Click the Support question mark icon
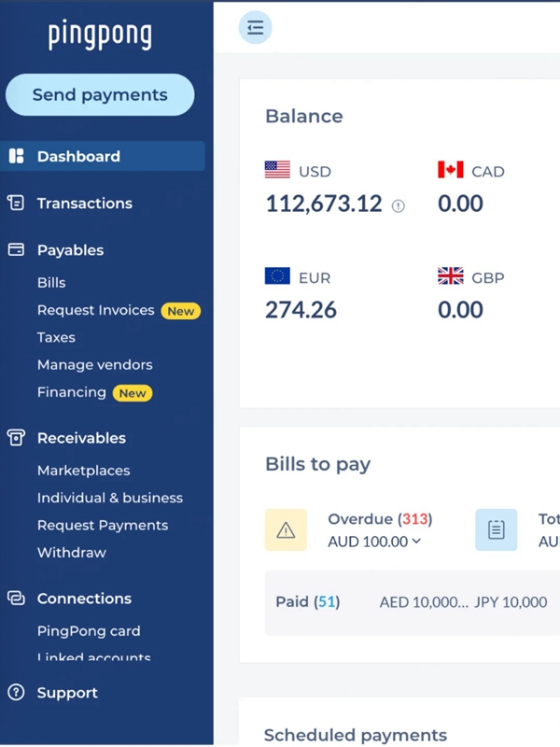560x747 pixels. [x=16, y=692]
